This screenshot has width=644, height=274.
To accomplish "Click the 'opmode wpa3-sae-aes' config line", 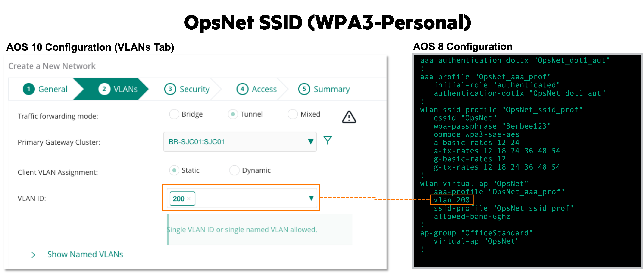I will pos(476,134).
